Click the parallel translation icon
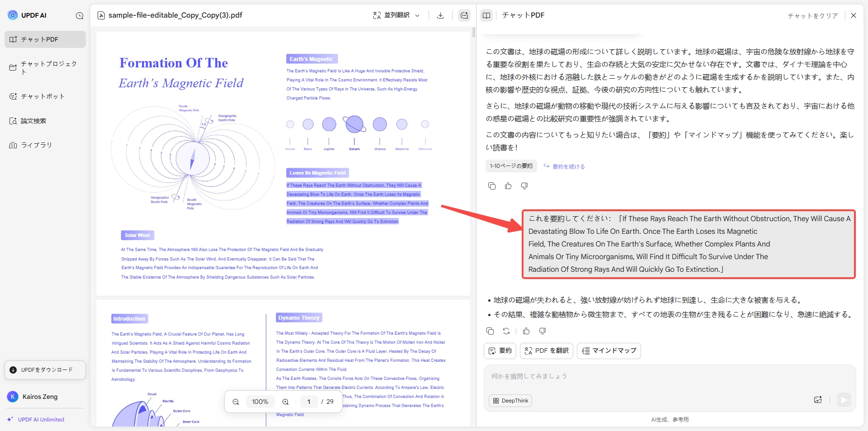This screenshot has width=868, height=431. click(377, 15)
